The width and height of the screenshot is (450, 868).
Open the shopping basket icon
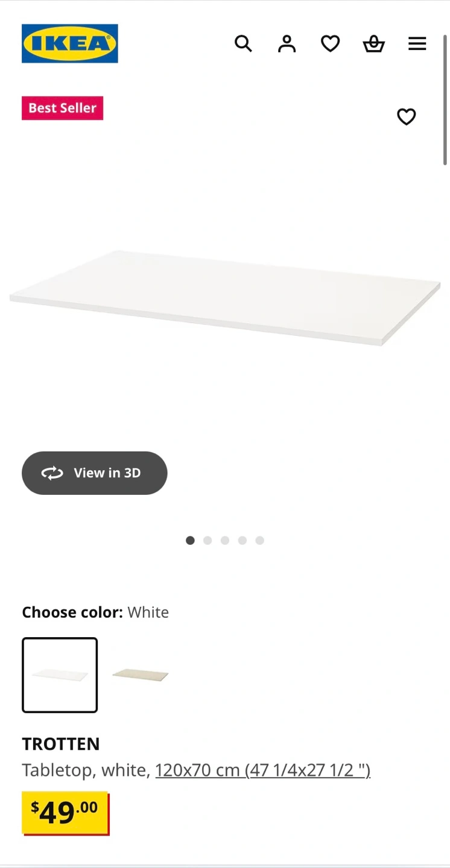click(x=373, y=43)
